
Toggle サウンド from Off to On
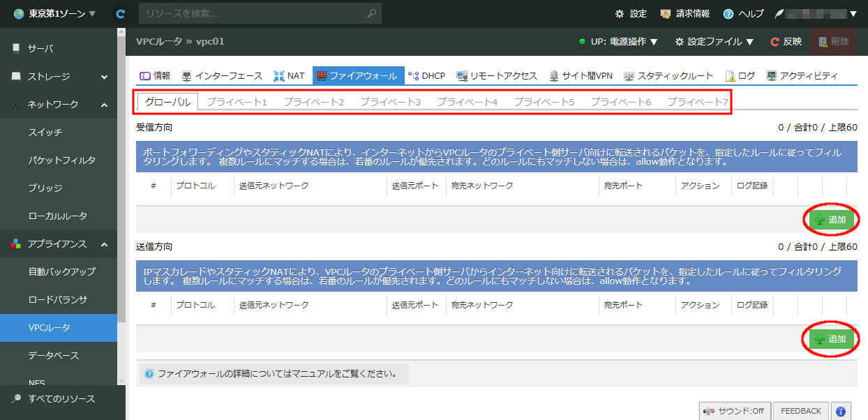735,411
